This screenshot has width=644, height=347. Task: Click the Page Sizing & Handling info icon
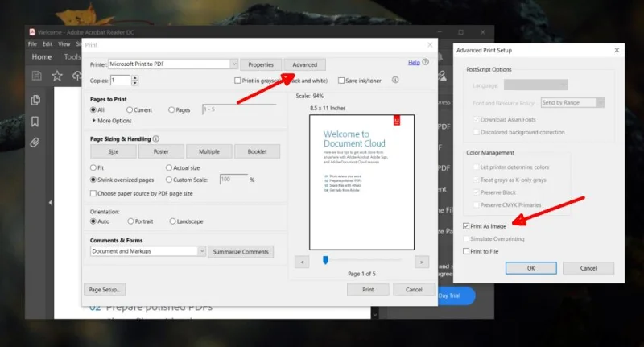point(156,138)
